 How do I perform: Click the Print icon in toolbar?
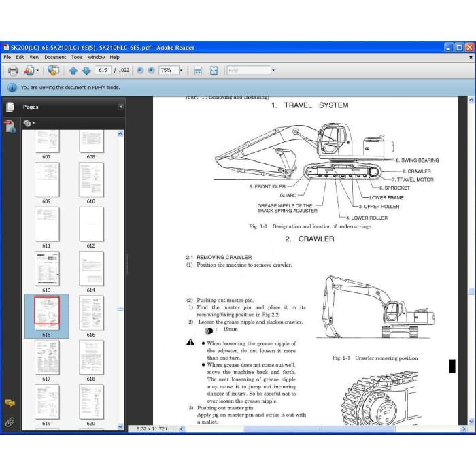click(x=13, y=71)
